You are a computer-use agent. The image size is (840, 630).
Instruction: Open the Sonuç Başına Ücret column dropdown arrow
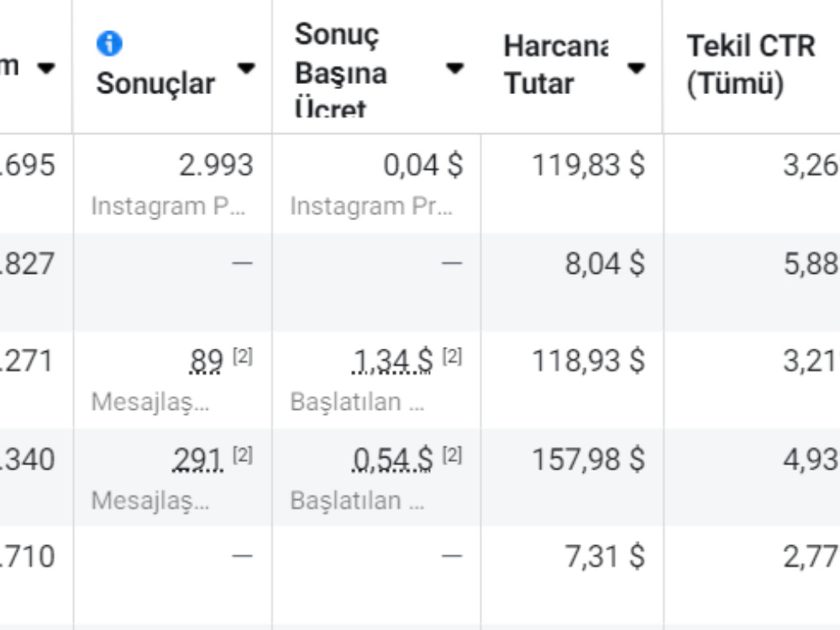[454, 69]
